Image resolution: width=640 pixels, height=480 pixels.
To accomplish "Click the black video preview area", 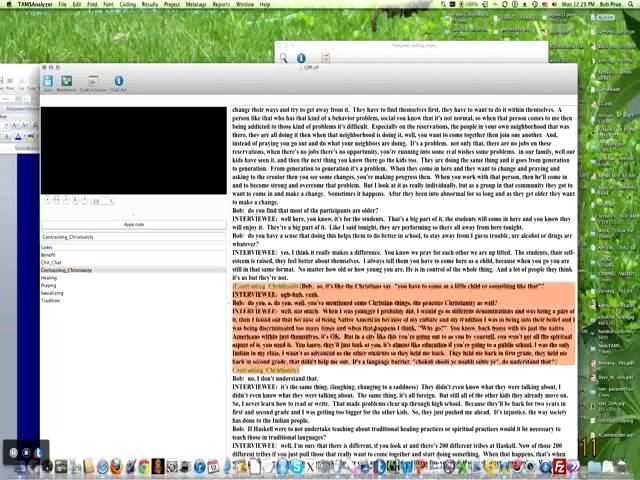I will [133, 151].
